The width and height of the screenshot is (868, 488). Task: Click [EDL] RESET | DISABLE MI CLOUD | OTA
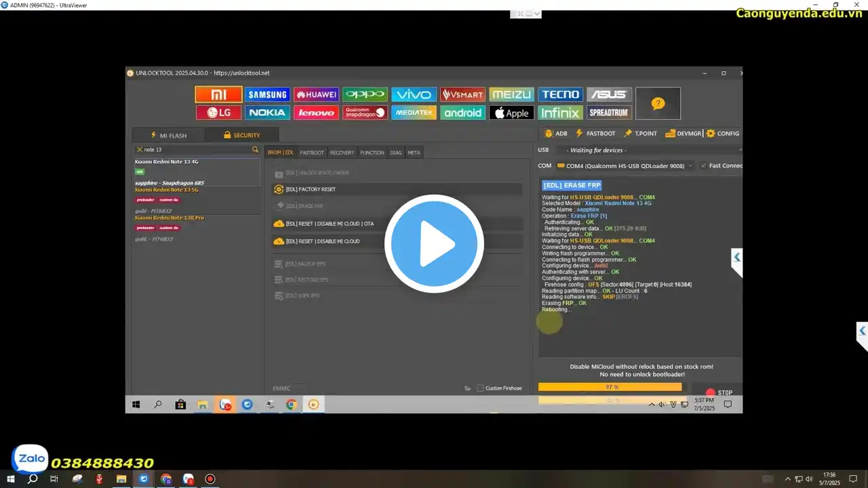[x=397, y=224]
